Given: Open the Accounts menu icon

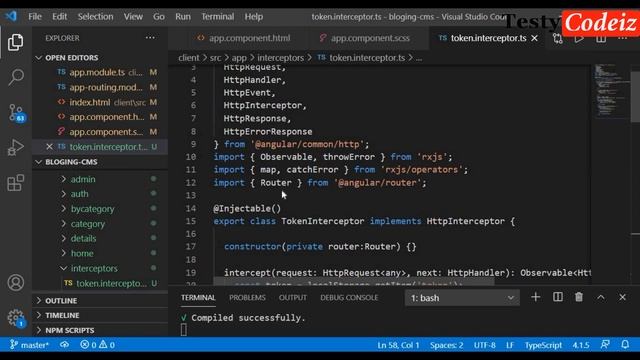Looking at the screenshot, I should point(16,282).
